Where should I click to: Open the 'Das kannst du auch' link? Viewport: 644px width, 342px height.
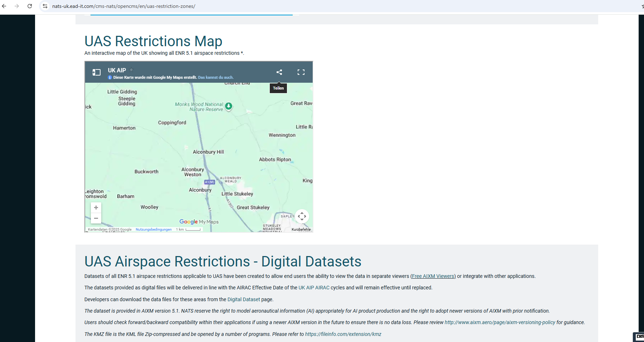(215, 77)
